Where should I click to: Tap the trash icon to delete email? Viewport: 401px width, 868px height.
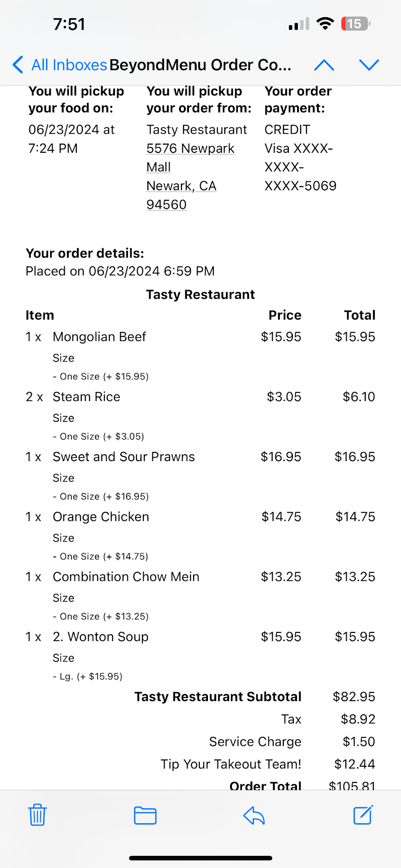[38, 815]
